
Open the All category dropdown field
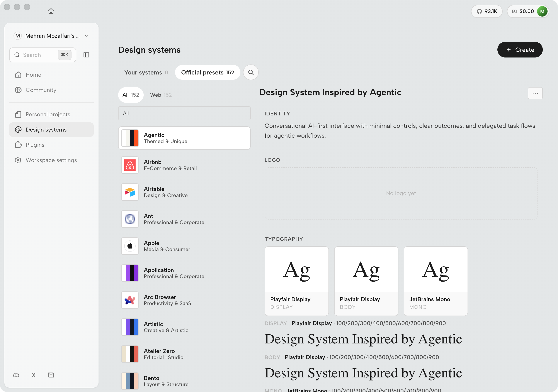[184, 113]
